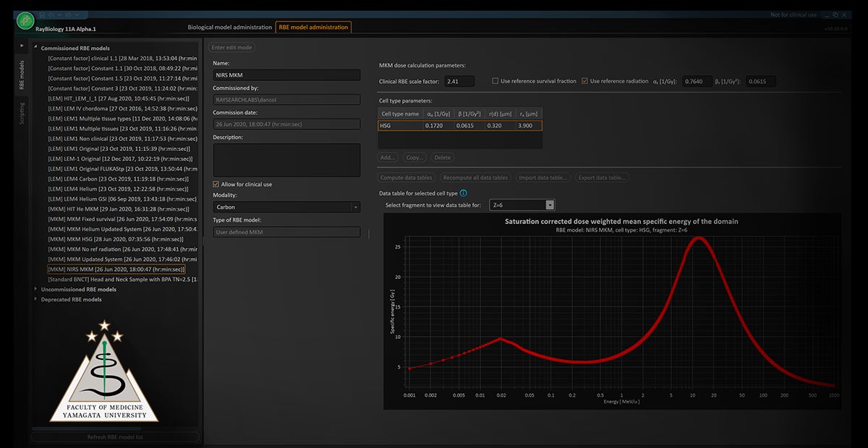The width and height of the screenshot is (868, 448).
Task: Select [Standard BNCT] Head and Neck Sample model
Action: click(x=122, y=279)
